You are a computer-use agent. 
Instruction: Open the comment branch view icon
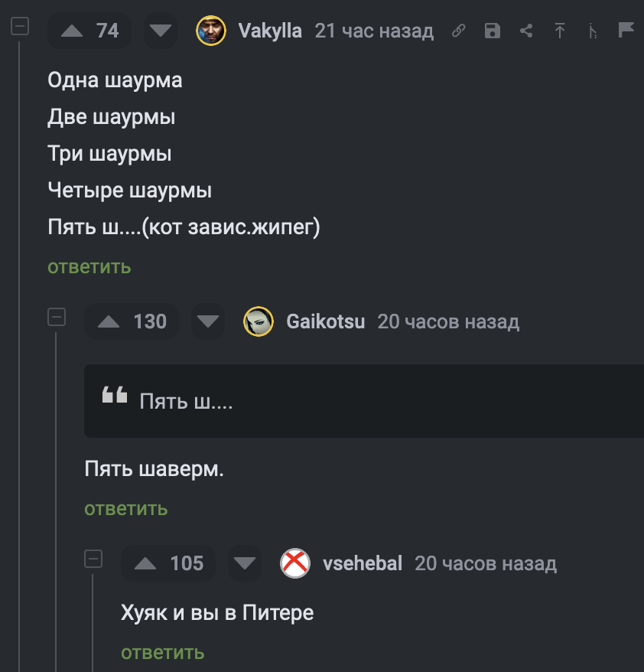[x=593, y=31]
